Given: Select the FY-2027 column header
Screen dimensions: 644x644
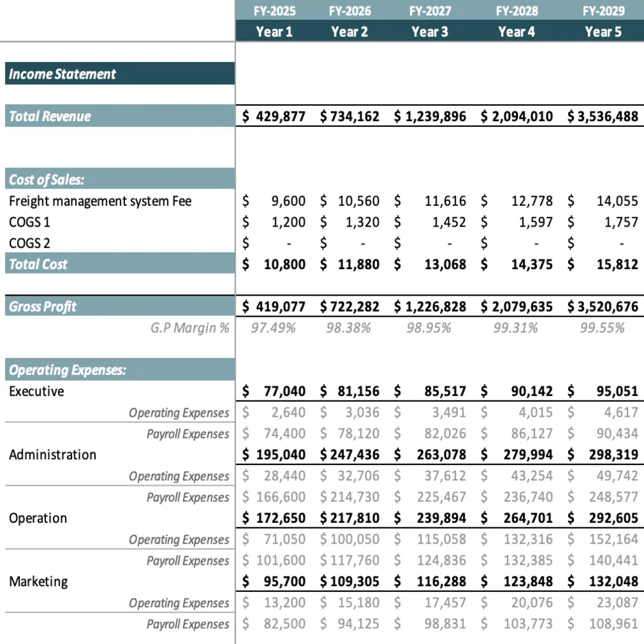Looking at the screenshot, I should pyautogui.click(x=430, y=11).
